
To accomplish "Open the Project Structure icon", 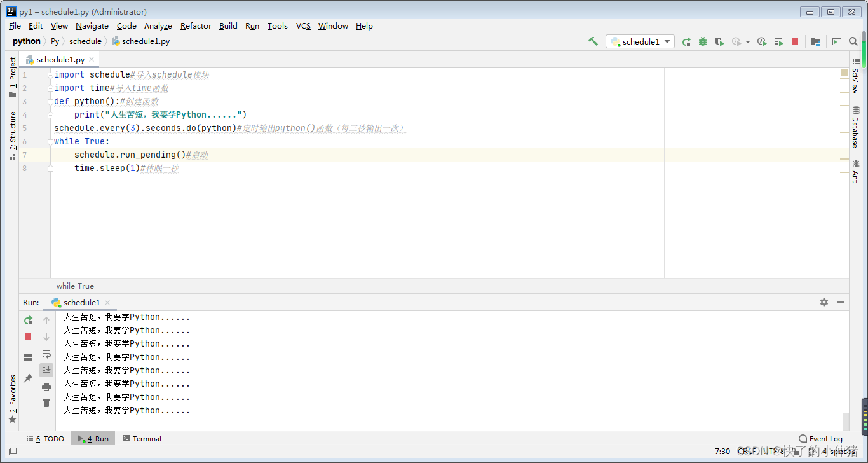I will (816, 41).
